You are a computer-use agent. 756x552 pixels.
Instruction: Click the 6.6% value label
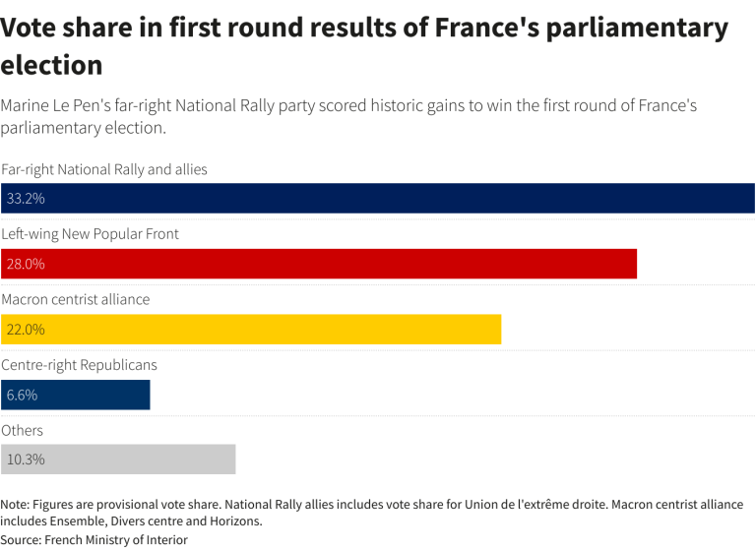[x=22, y=395]
